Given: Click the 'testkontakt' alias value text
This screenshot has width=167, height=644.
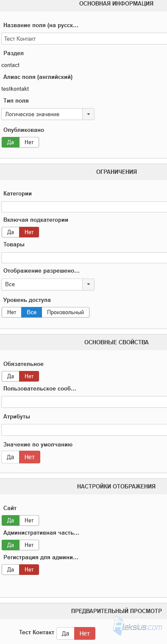Looking at the screenshot, I should [15, 89].
